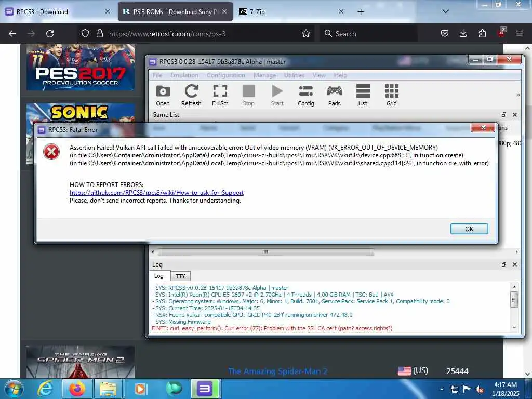Click The Amazing Spider-Man 2 title link
Image resolution: width=532 pixels, height=399 pixels.
278,371
